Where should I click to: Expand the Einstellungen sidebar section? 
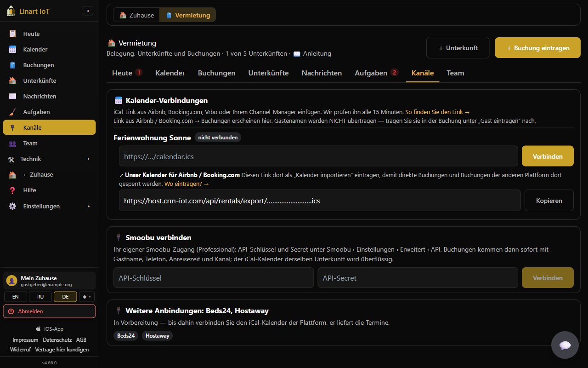50,206
